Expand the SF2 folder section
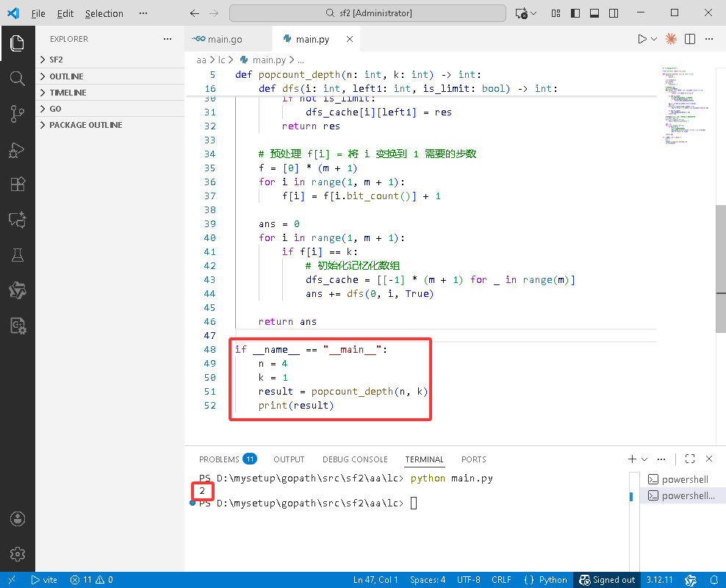 110,60
